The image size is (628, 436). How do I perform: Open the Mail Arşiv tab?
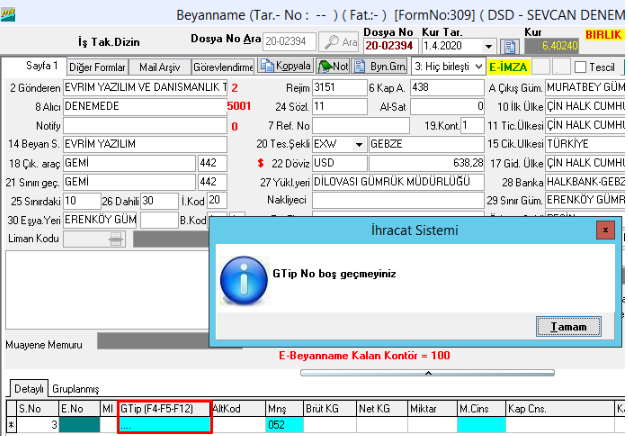tap(159, 67)
